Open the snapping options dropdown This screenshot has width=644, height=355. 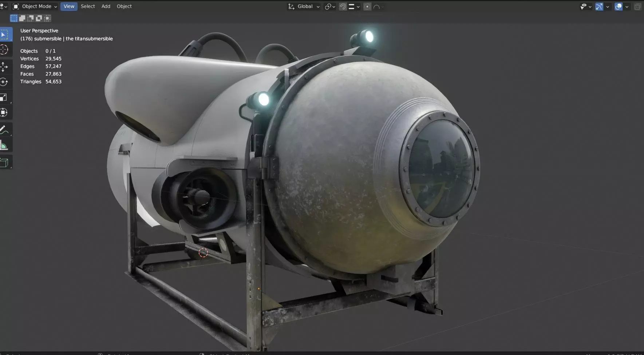354,7
